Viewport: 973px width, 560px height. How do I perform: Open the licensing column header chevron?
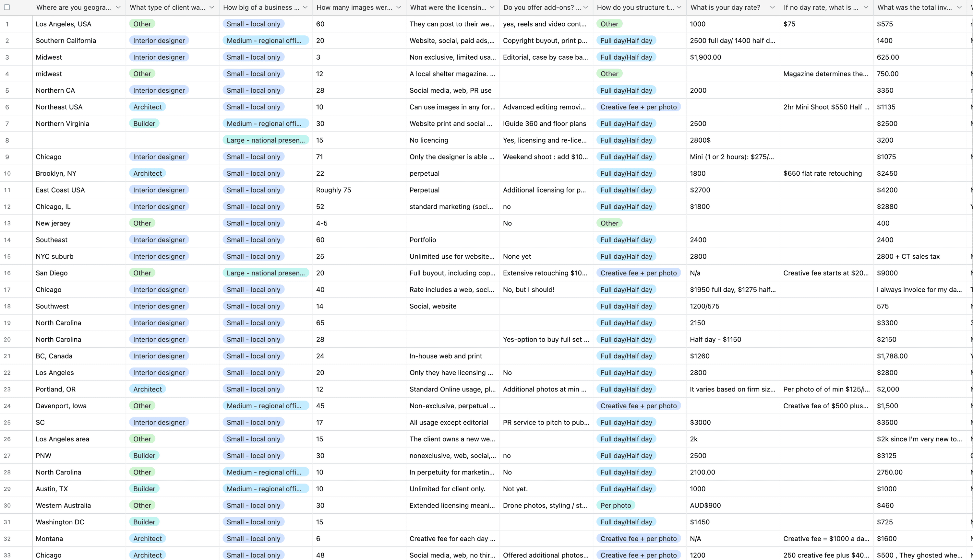coord(492,7)
